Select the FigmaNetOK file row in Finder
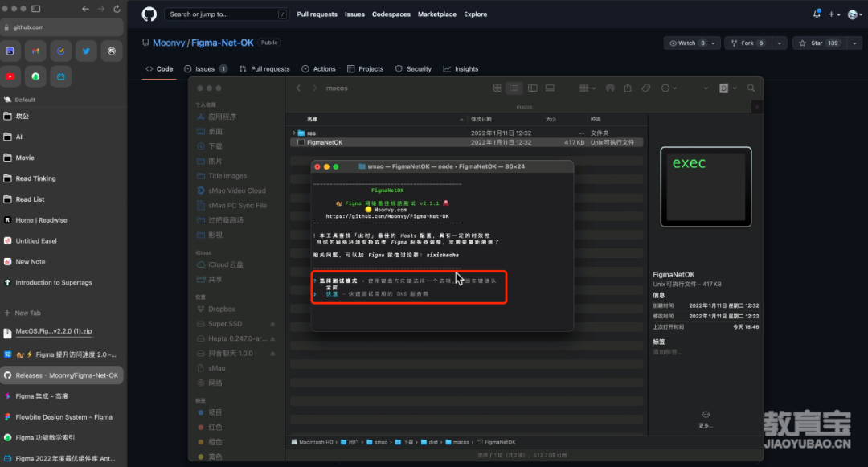Viewport: 868px width, 467px height. tap(466, 143)
